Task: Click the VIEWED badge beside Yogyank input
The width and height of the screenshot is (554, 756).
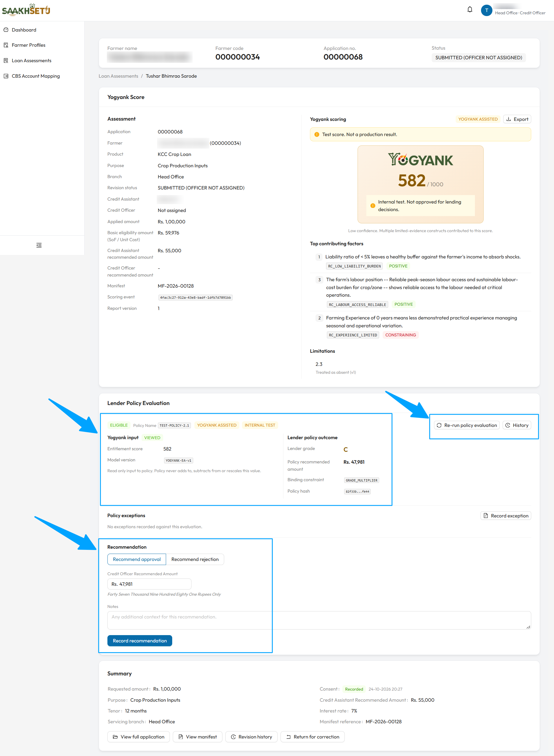Action: click(x=152, y=438)
